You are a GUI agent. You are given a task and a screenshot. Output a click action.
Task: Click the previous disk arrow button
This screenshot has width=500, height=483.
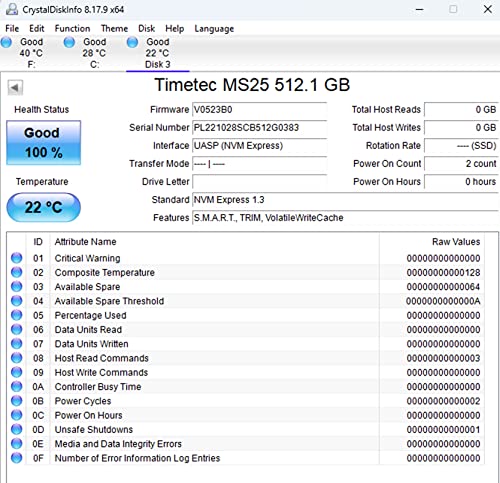pyautogui.click(x=15, y=88)
